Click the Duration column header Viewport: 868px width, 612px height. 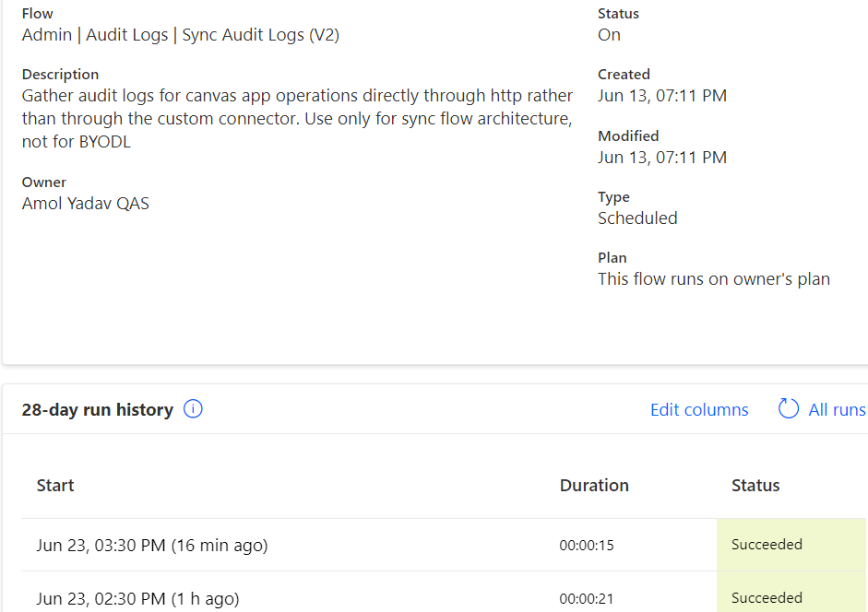tap(594, 485)
